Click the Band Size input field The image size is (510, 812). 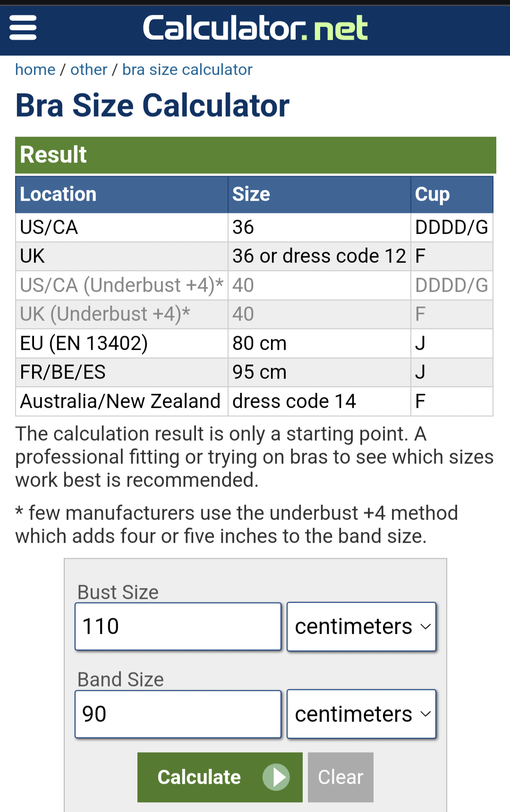click(178, 714)
